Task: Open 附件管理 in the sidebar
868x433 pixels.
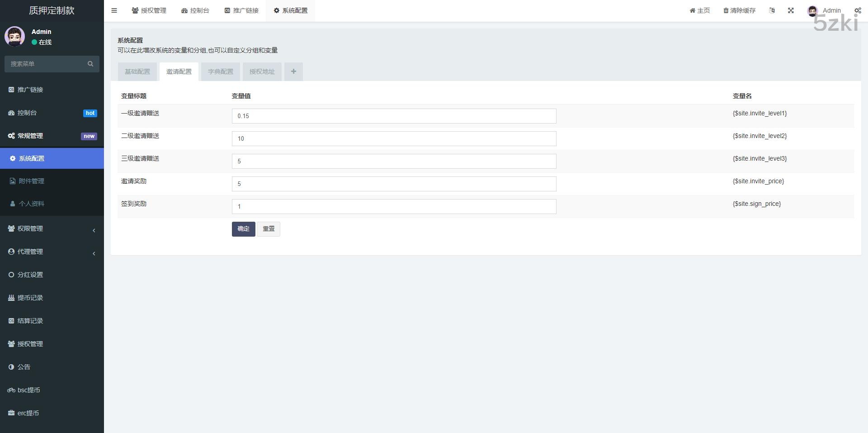Action: tap(32, 181)
